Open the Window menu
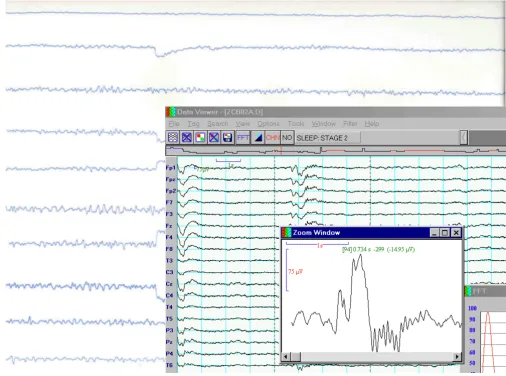506x376 pixels. tap(324, 124)
